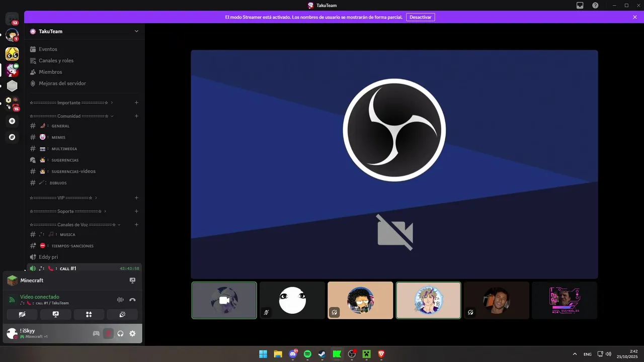
Task: Open the soundboard button
Action: coord(122,314)
